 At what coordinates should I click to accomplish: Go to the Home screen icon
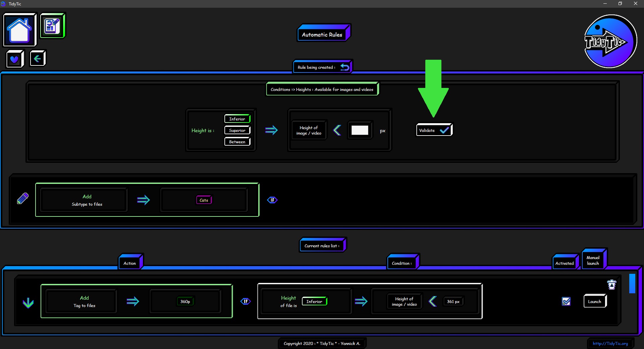click(20, 30)
